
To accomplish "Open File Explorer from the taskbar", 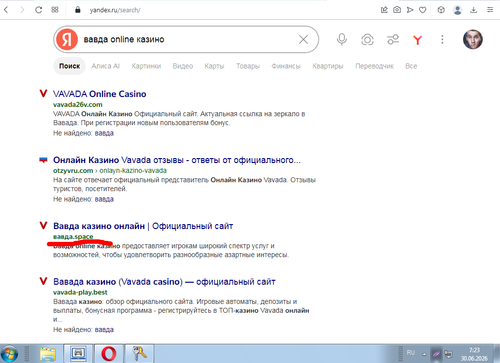I will click(48, 354).
